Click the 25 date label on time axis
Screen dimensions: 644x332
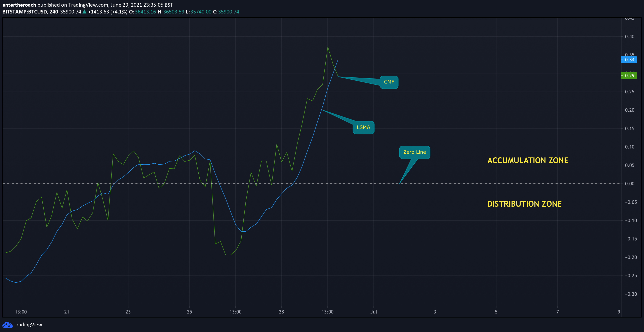pyautogui.click(x=190, y=312)
